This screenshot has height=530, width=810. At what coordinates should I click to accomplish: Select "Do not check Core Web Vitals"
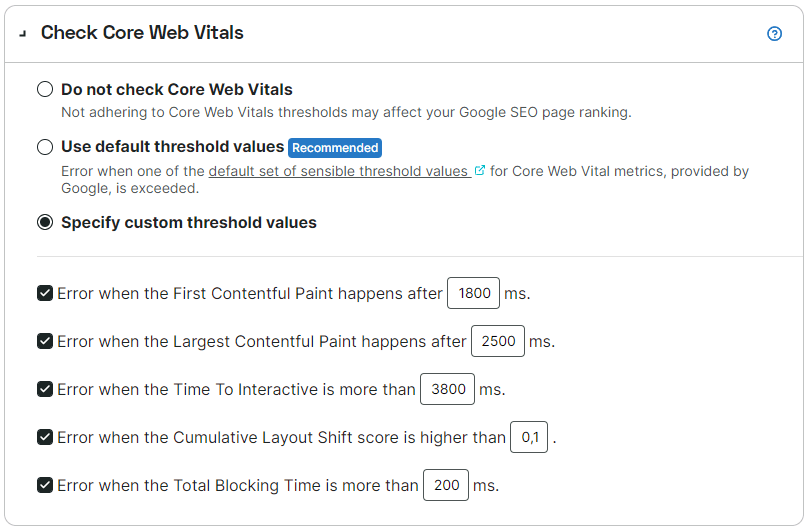point(45,89)
